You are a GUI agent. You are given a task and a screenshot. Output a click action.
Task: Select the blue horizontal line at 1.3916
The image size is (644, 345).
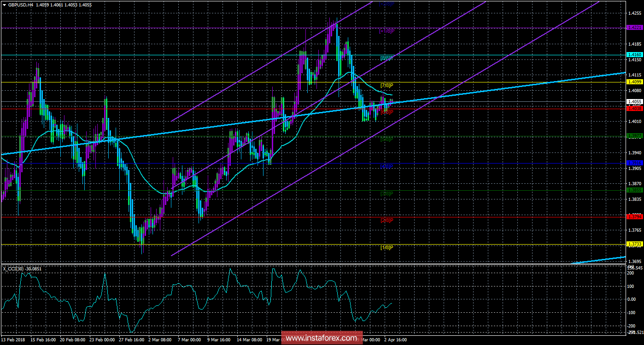230,164
